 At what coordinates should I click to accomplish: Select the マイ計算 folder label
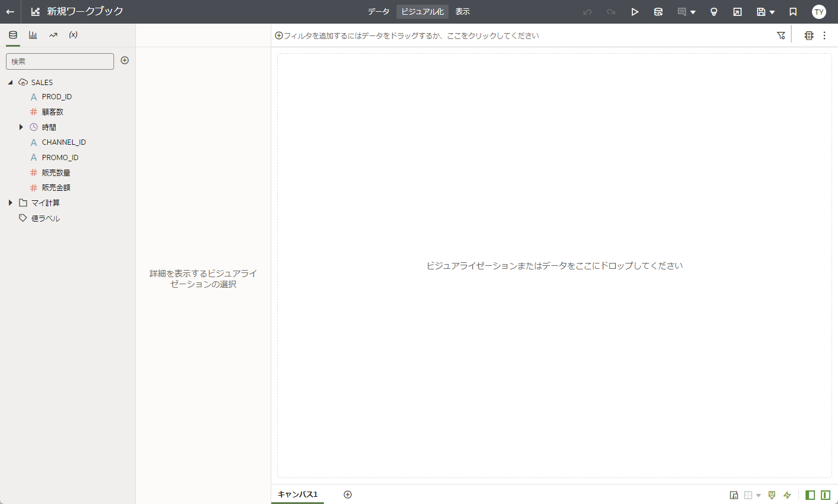46,203
